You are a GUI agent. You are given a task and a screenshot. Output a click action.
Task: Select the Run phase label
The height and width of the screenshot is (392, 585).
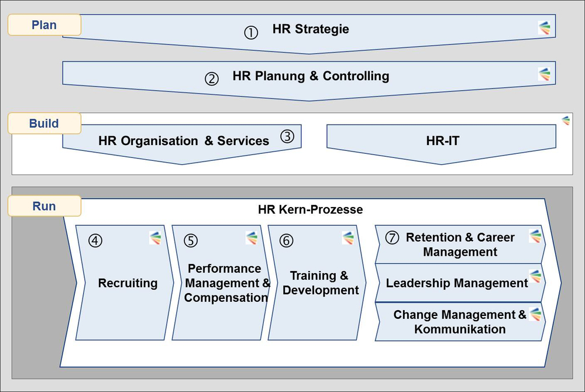click(x=44, y=206)
